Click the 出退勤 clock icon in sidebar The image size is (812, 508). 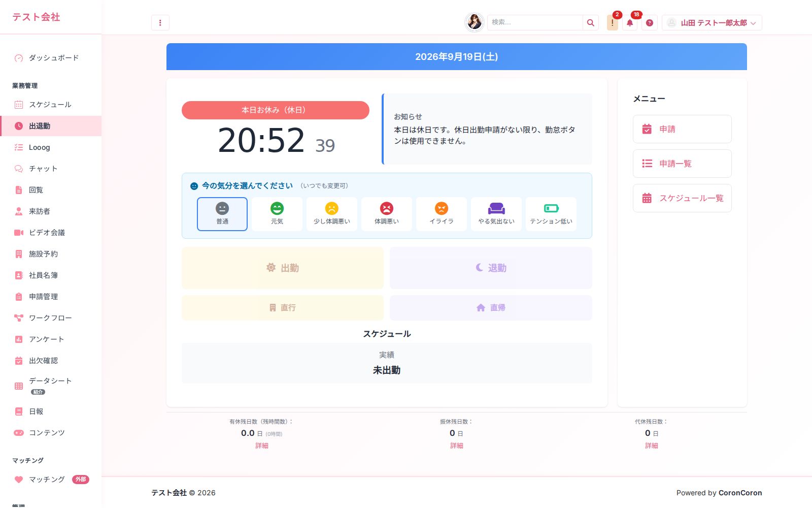coord(19,126)
